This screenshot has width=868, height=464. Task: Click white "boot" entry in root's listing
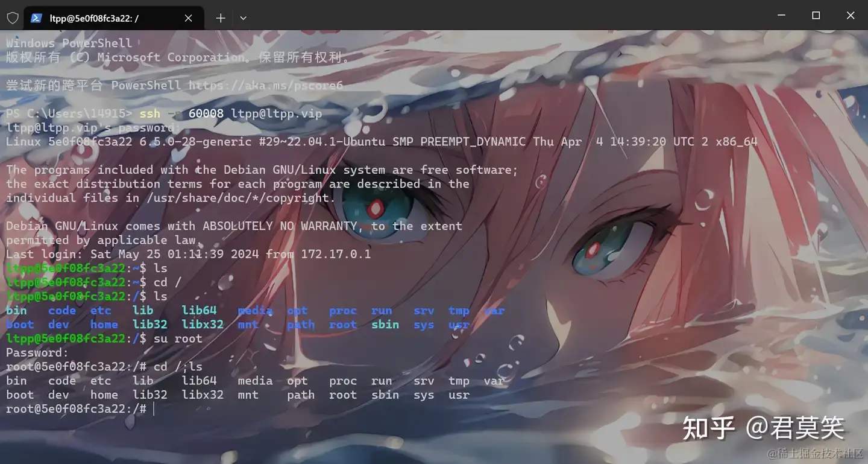20,395
